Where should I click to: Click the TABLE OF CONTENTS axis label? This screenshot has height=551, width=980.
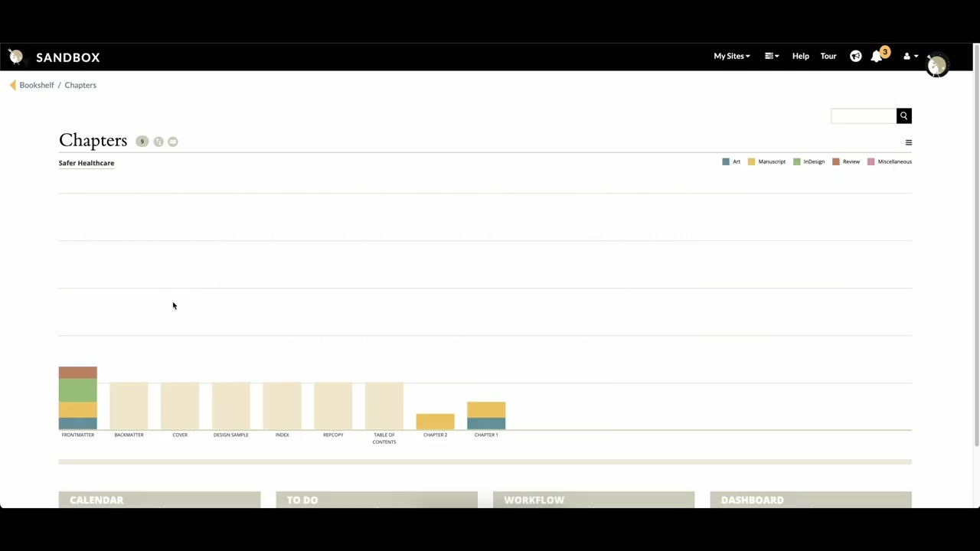[384, 439]
